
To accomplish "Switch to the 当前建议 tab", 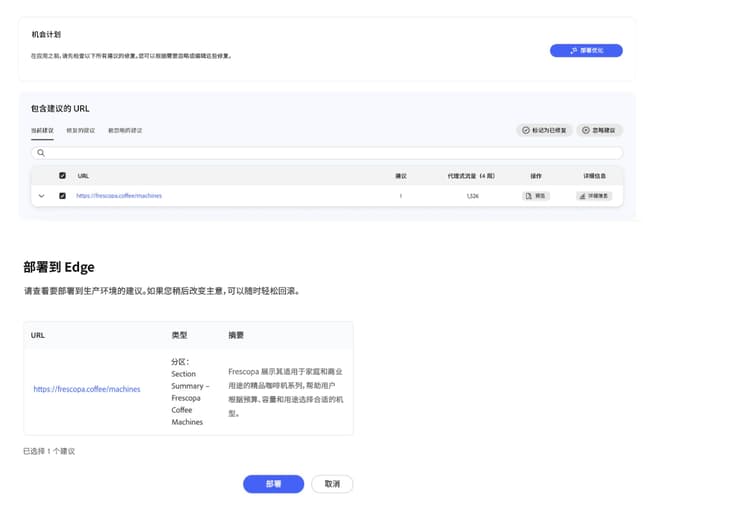I will (42, 131).
